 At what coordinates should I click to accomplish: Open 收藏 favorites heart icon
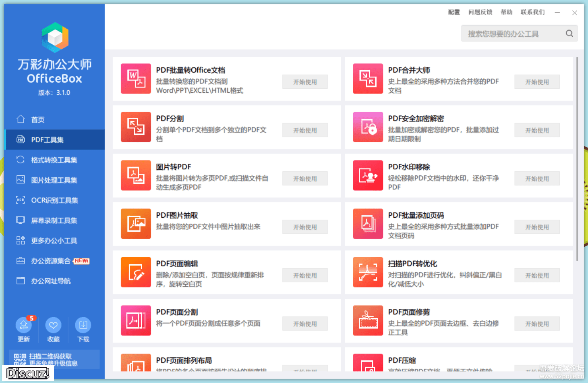53,325
